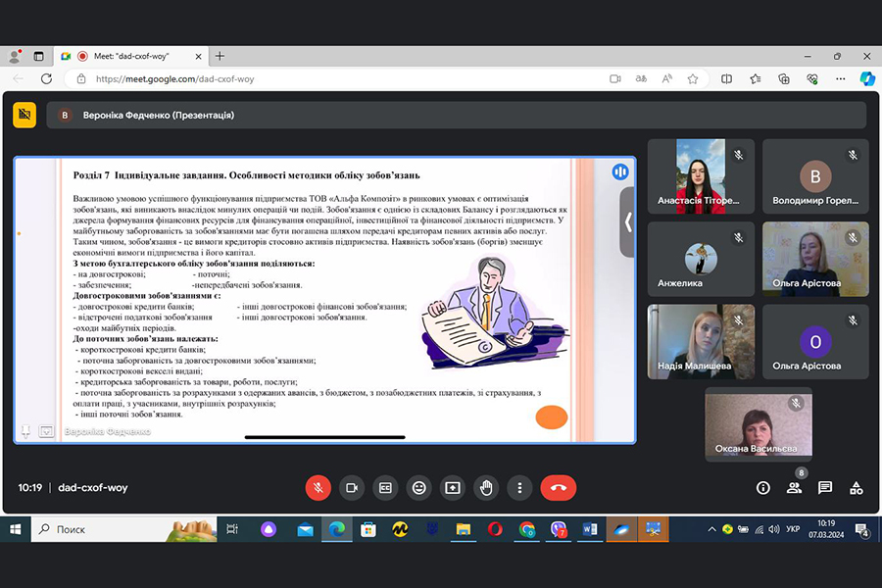Select the Meet "dad-cxof-woy" browser tab
The width and height of the screenshot is (882, 588).
pyautogui.click(x=131, y=56)
